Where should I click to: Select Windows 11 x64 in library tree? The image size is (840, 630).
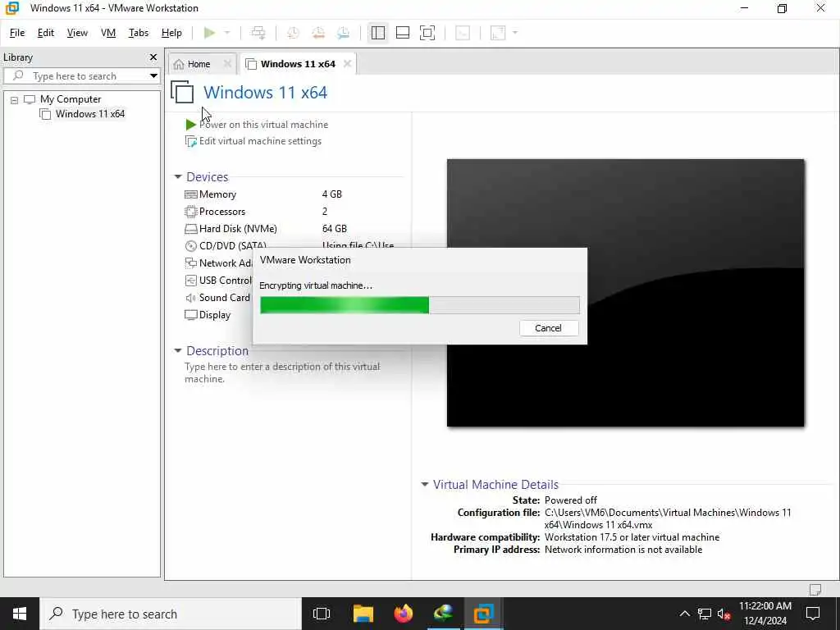coord(90,113)
